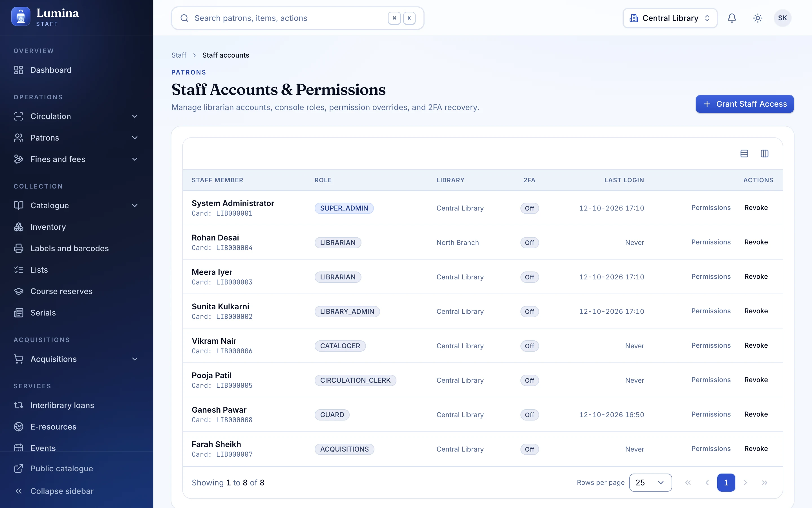The image size is (812, 508).
Task: Revoke access for Farah Sheikh
Action: pyautogui.click(x=756, y=449)
